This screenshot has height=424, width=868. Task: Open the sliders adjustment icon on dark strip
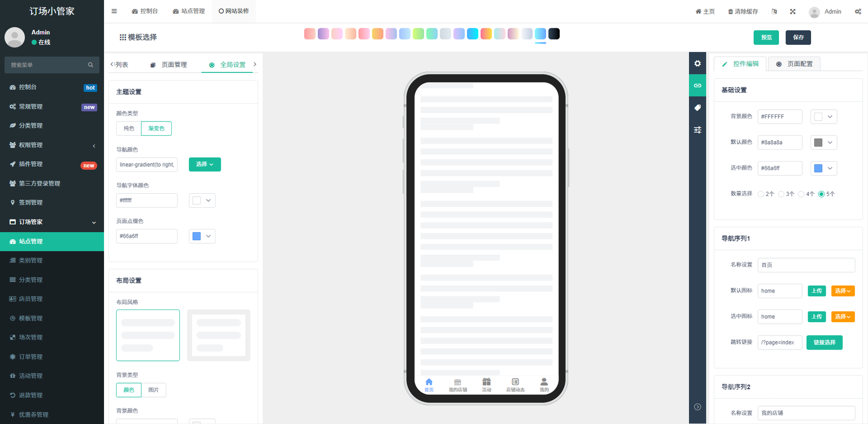(698, 130)
